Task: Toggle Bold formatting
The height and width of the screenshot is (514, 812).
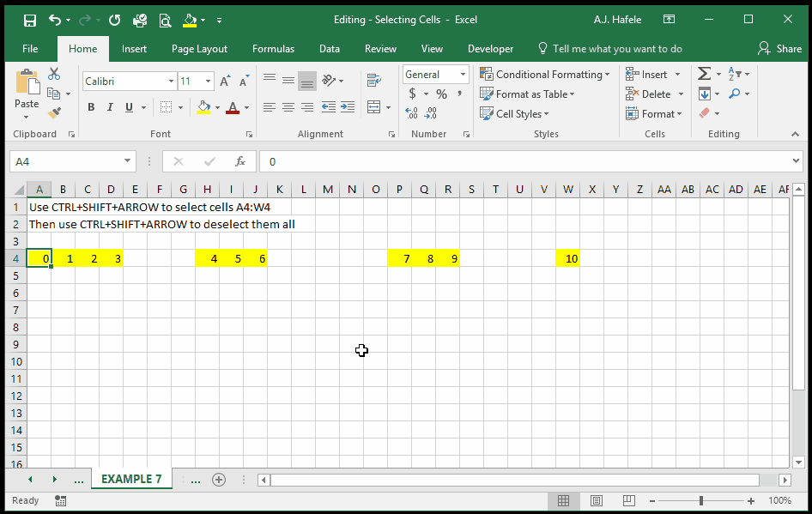Action: pyautogui.click(x=91, y=107)
